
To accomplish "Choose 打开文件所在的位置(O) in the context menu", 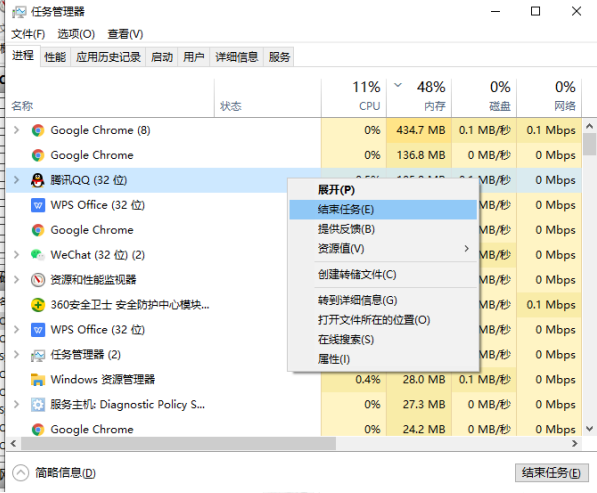I will coord(383,320).
